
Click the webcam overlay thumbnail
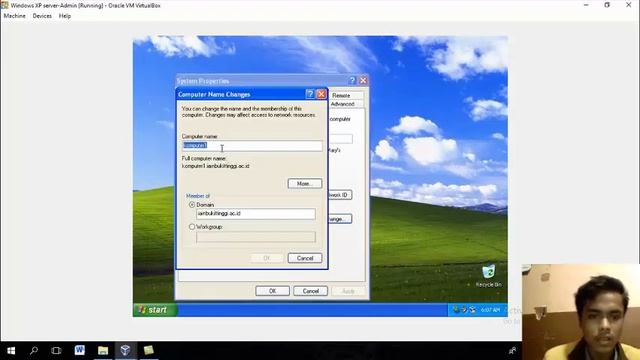coord(581,312)
